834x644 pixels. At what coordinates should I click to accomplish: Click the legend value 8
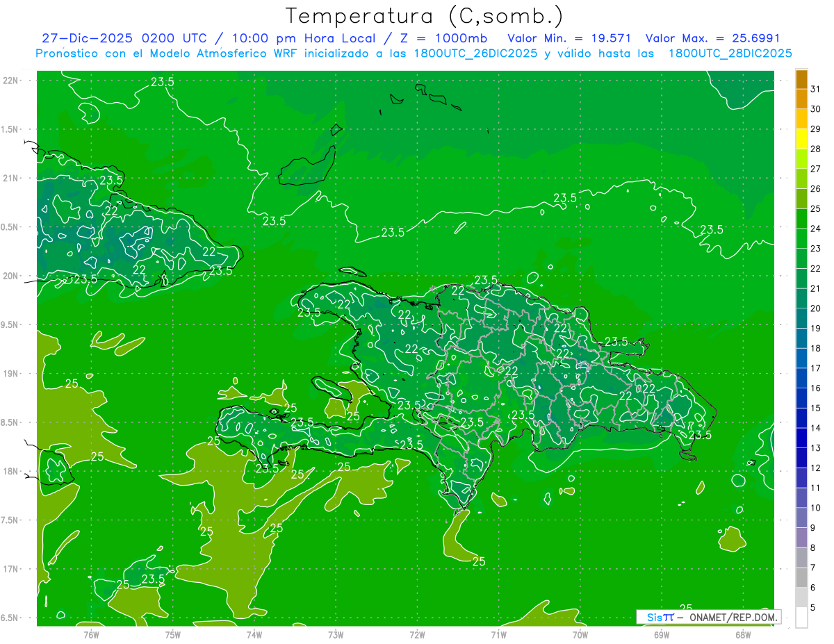[x=813, y=547]
